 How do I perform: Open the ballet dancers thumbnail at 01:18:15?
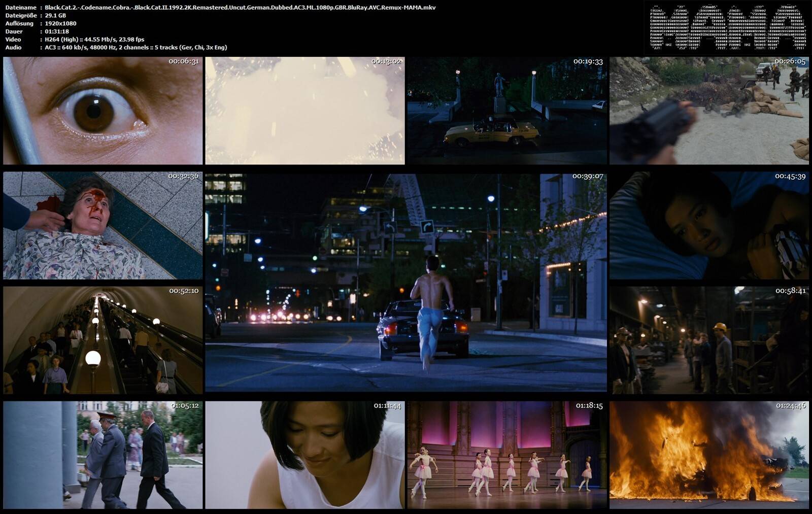tap(507, 455)
